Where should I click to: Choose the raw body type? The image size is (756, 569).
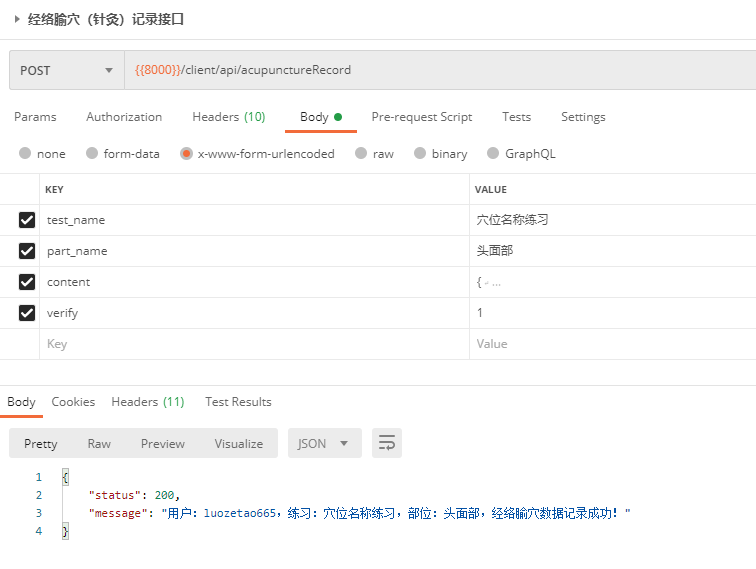[374, 154]
